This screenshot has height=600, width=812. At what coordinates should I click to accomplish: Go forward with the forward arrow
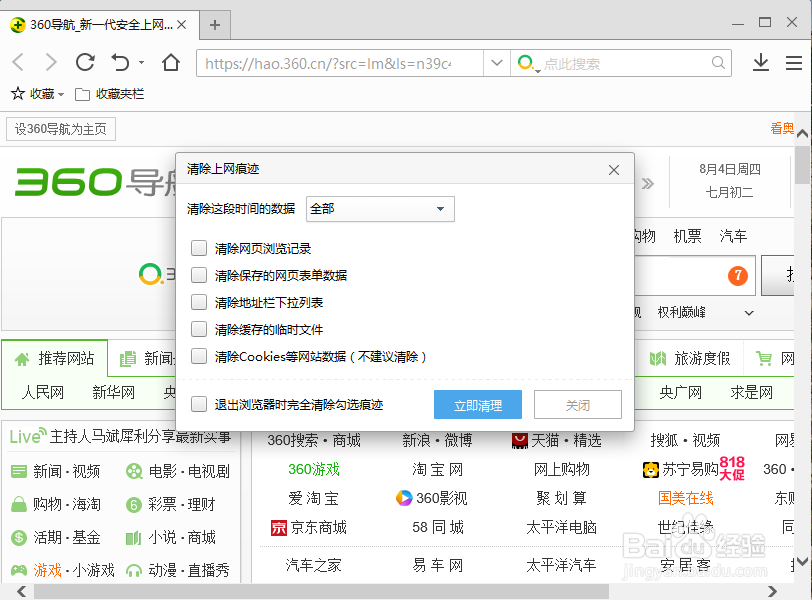pos(51,63)
